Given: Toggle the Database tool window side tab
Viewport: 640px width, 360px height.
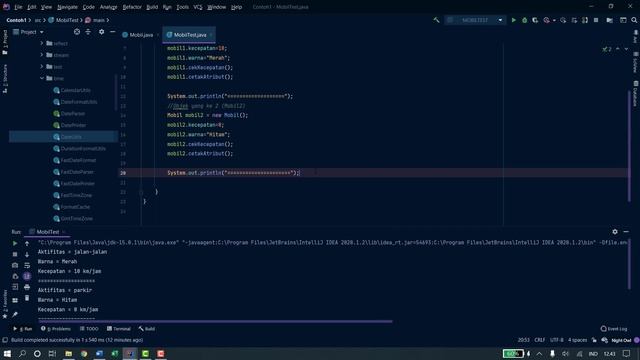Looking at the screenshot, I should coord(635,93).
